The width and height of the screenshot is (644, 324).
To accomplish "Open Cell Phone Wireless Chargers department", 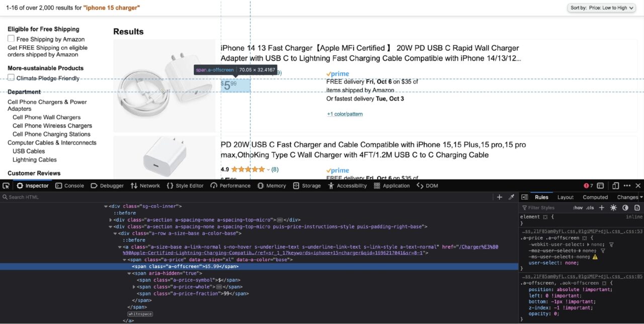I will (x=52, y=126).
